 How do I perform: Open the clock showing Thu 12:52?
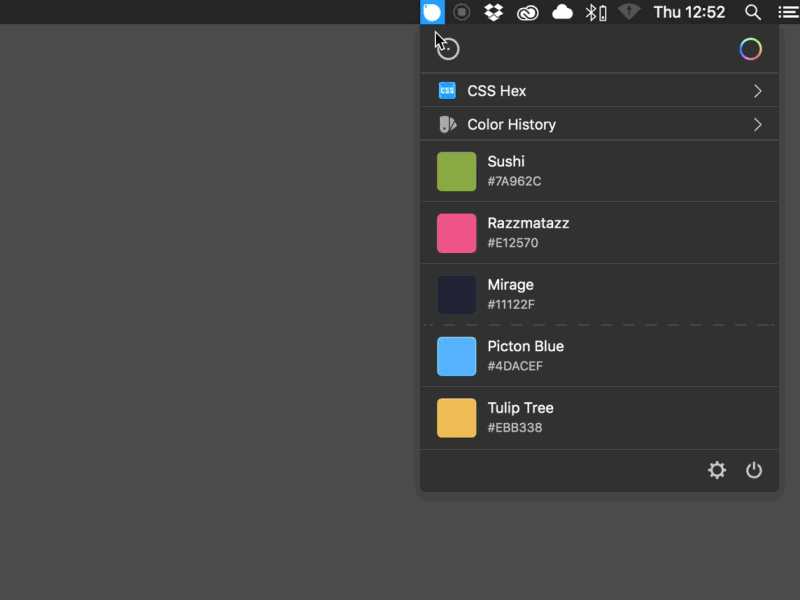tap(692, 12)
